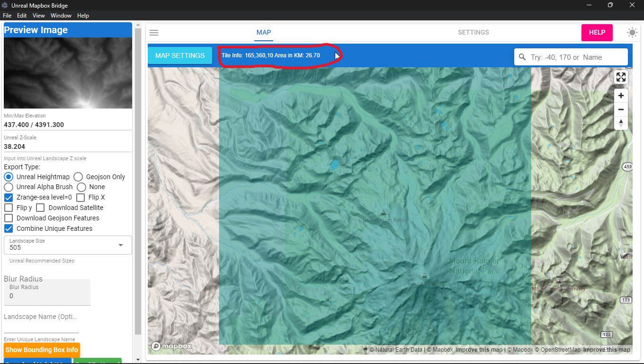Zoom in using the map plus button
The width and height of the screenshot is (644, 364).
coord(621,96)
